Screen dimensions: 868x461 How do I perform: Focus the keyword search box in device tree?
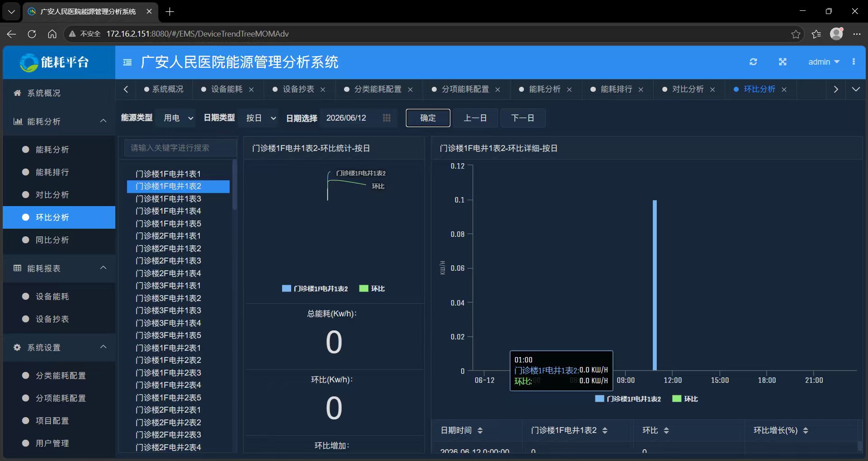(179, 148)
